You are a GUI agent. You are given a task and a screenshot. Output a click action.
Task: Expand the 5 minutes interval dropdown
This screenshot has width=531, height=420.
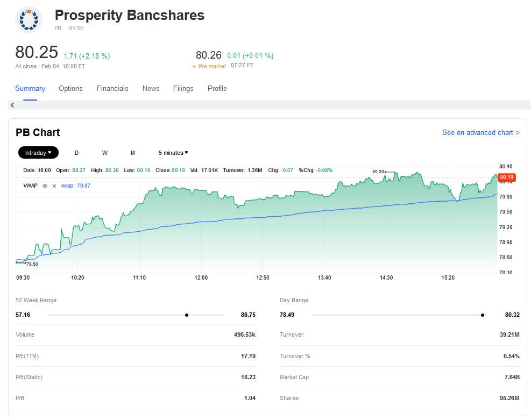point(173,153)
